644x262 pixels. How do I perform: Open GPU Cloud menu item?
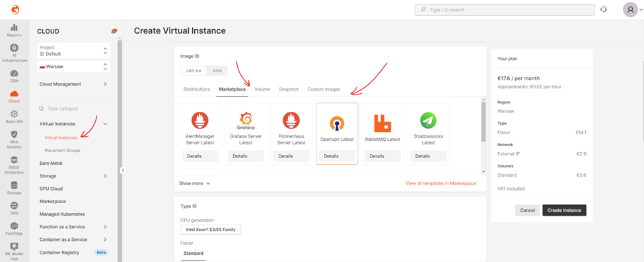point(51,189)
